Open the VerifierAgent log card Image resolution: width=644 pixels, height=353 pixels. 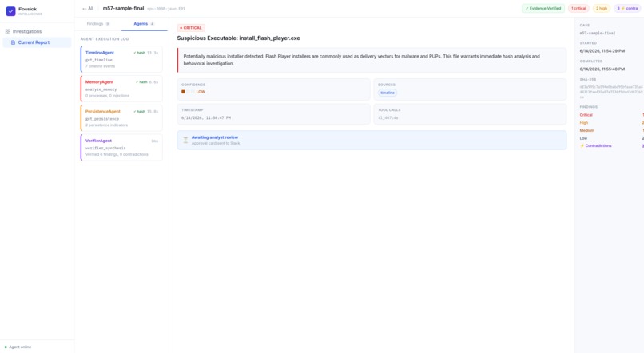121,148
